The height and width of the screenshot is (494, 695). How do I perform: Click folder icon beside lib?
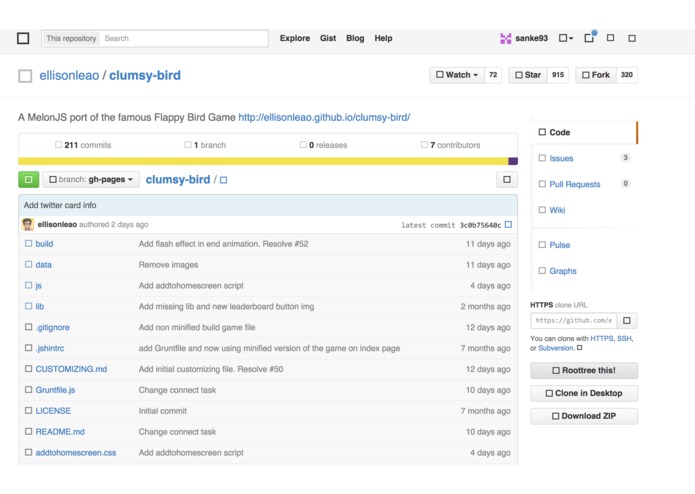tap(28, 306)
